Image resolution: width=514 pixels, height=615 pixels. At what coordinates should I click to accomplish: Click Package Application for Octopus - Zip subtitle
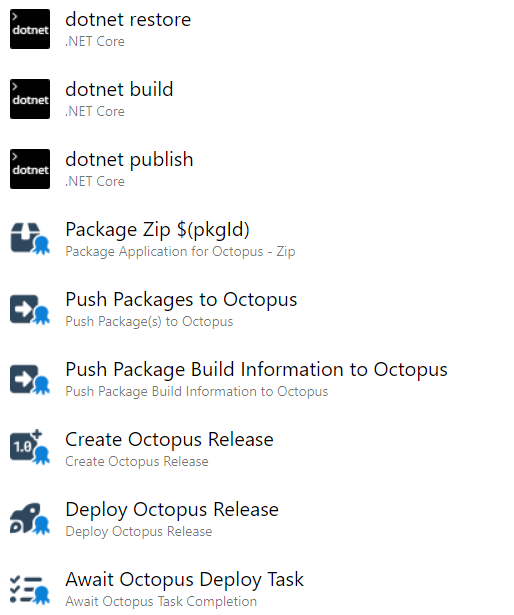[x=180, y=251]
